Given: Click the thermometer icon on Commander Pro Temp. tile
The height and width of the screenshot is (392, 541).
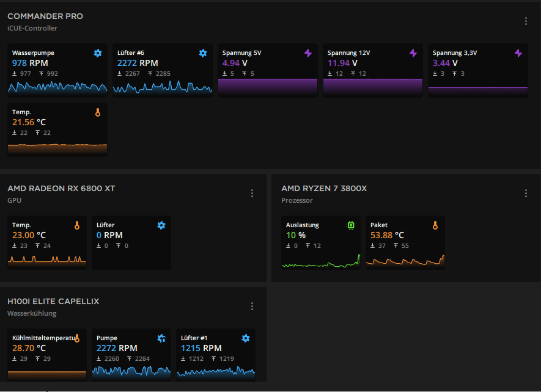Looking at the screenshot, I should 98,112.
